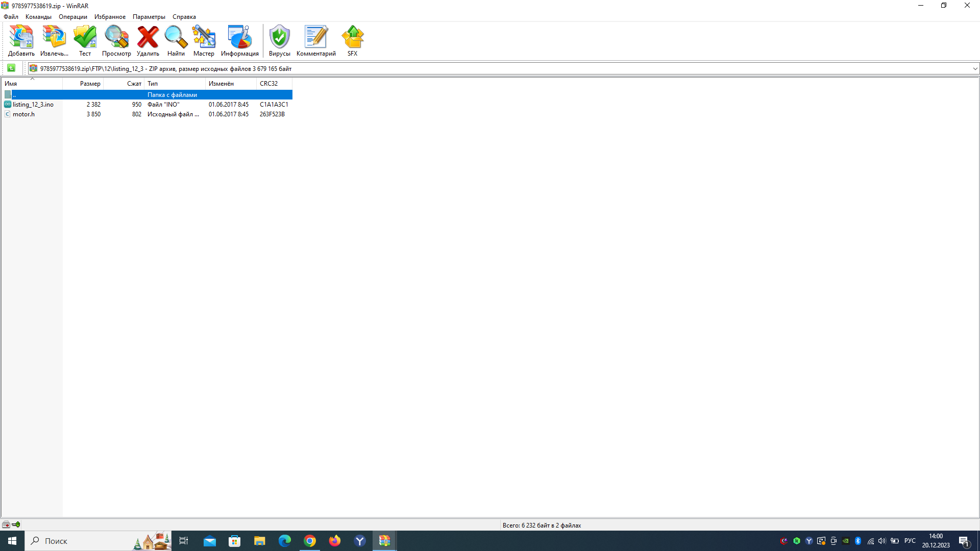Screen dimensions: 980x551
Task: Click the key password icon in status bar
Action: [16, 524]
